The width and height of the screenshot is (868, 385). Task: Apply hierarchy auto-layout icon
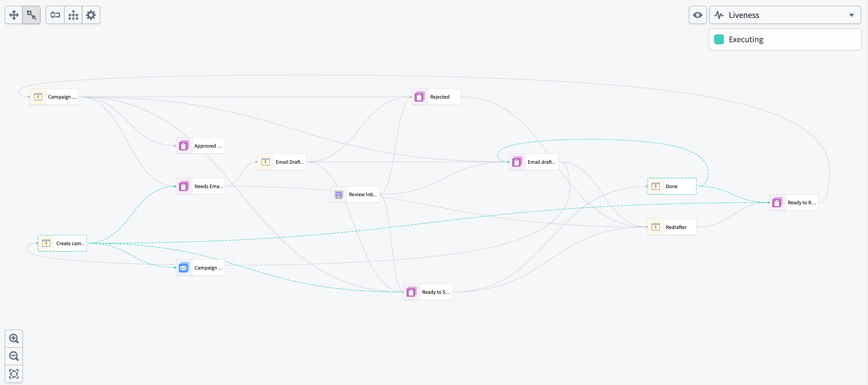pos(73,15)
